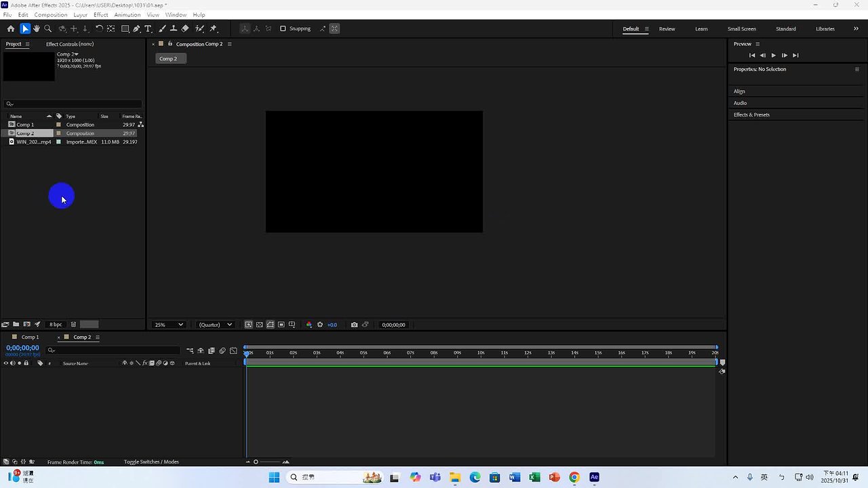The height and width of the screenshot is (488, 868).
Task: Select the Zoom magnifier tool
Action: (x=48, y=28)
